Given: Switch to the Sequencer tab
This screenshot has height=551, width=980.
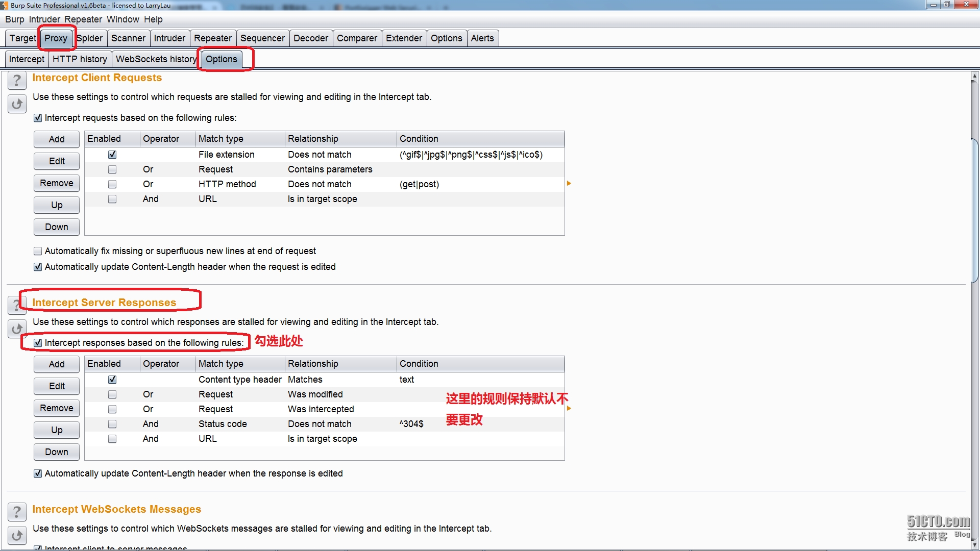Looking at the screenshot, I should (262, 38).
